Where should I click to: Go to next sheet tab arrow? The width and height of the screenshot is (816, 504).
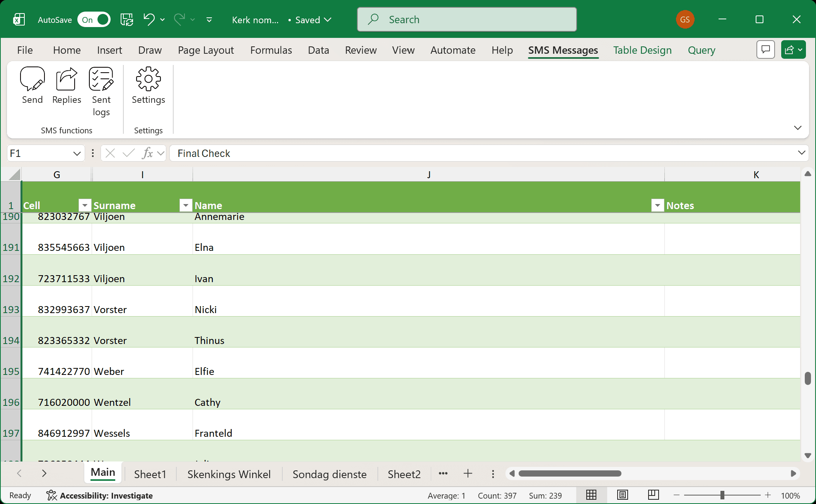44,473
